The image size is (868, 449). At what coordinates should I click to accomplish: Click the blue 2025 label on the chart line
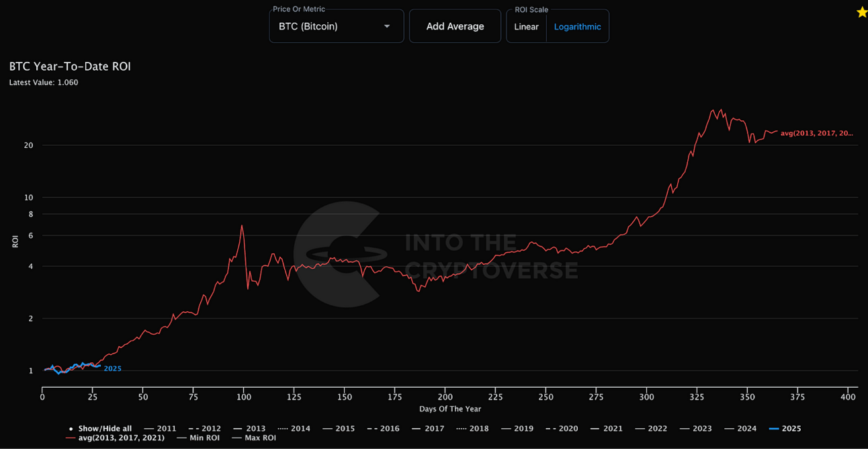coord(113,368)
